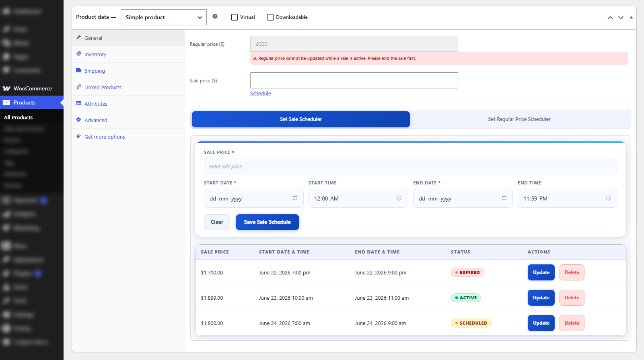
Task: Open the Simple product type dropdown
Action: point(164,17)
